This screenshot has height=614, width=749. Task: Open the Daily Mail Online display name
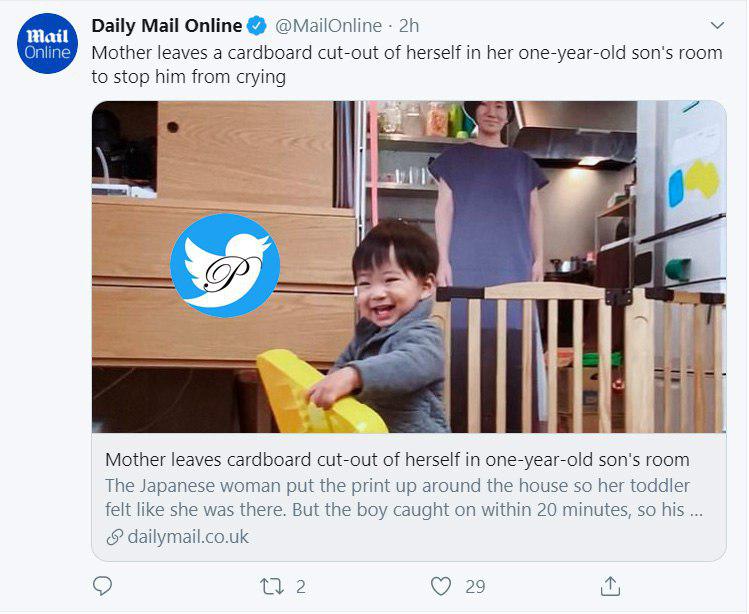click(166, 25)
